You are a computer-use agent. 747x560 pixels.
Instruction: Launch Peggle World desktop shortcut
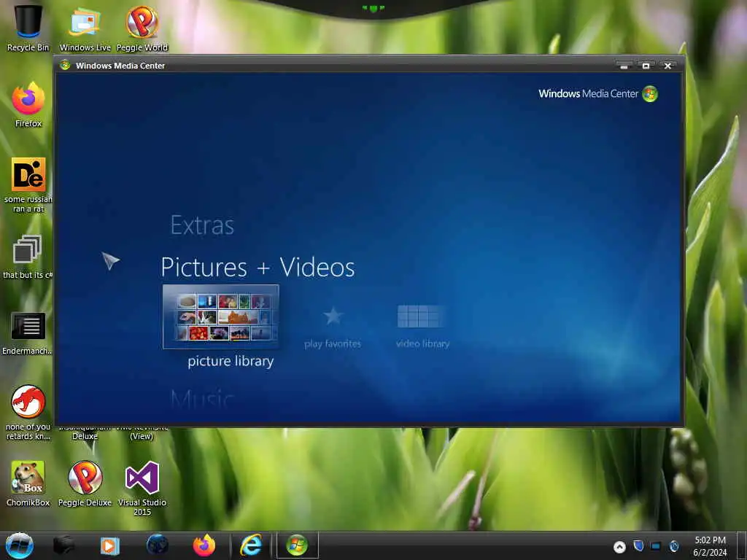(142, 28)
